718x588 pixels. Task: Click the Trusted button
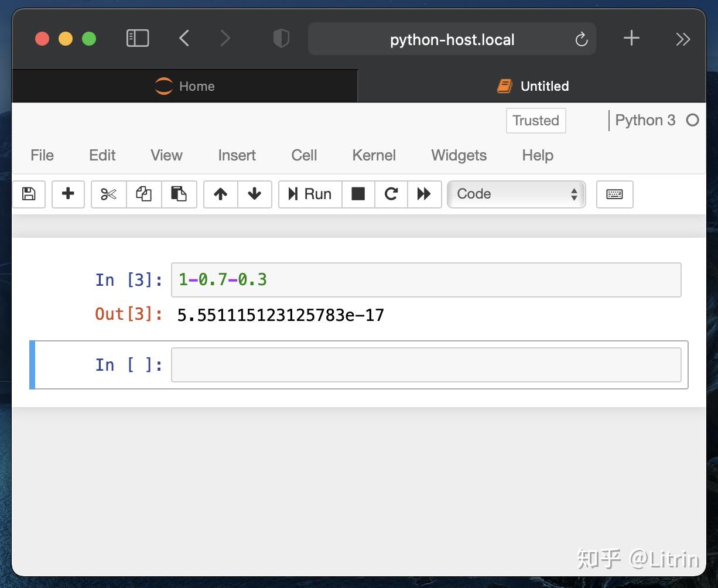pos(535,121)
